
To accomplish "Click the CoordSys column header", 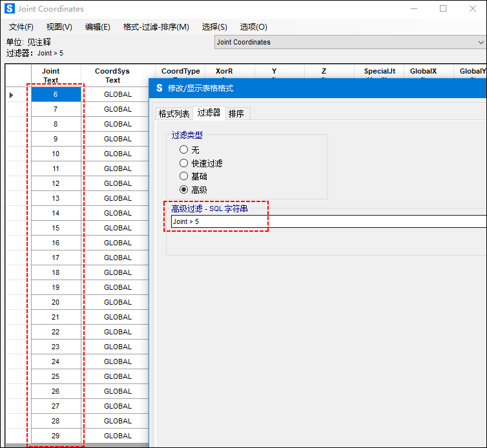I will (x=112, y=76).
